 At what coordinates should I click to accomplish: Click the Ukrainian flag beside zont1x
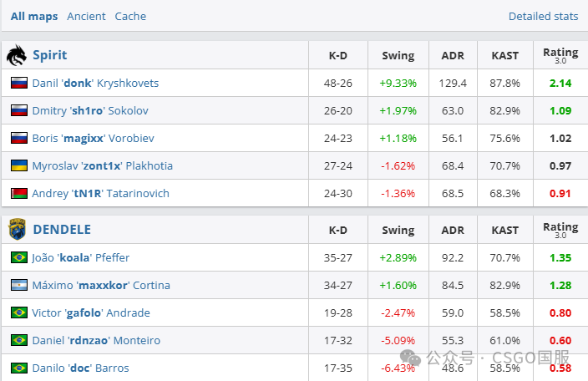pos(19,165)
